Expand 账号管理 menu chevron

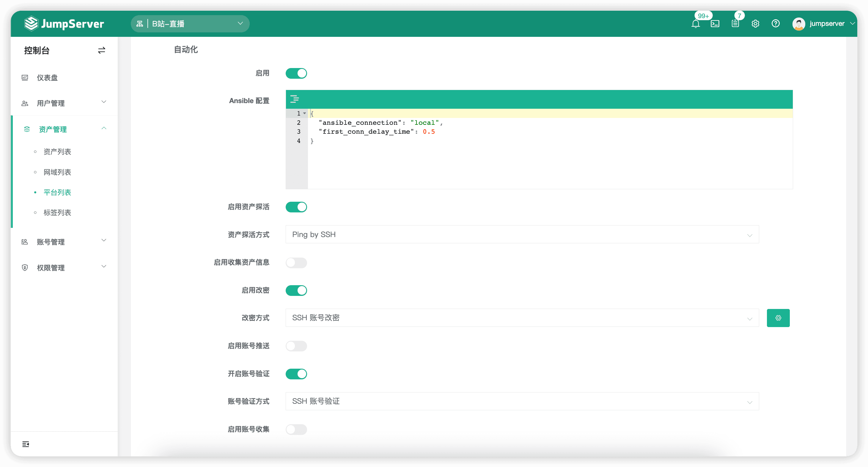pos(104,240)
